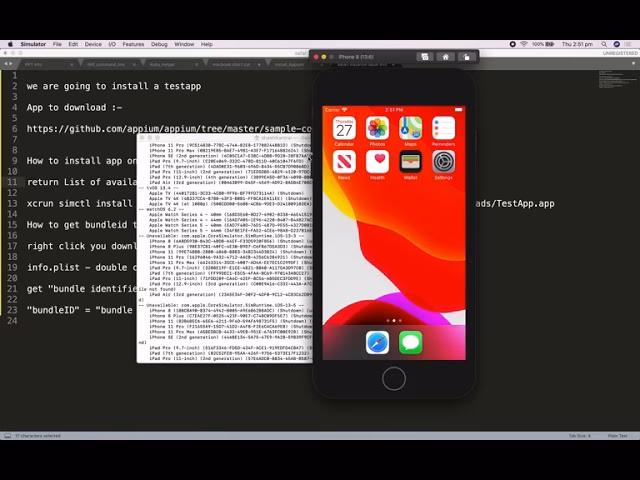Open the editor tab list dropdown arrow
640x480 pixels.
[x=633, y=64]
